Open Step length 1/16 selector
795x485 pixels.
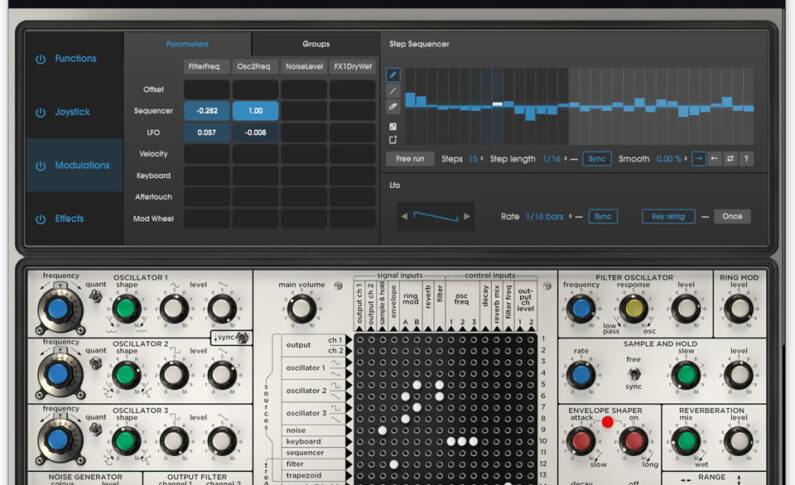click(x=555, y=159)
